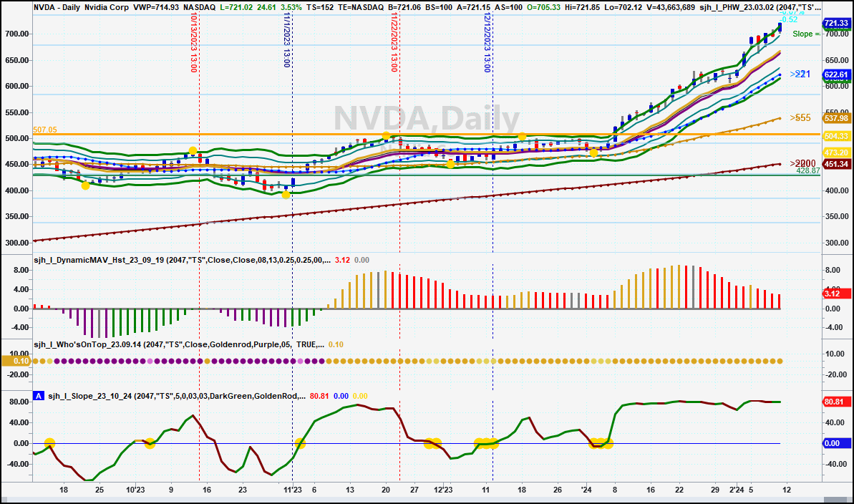Viewport: 854px width, 504px height.
Task: Open the sjh_I_PHW_23.03.02 indicator label
Action: 760,8
